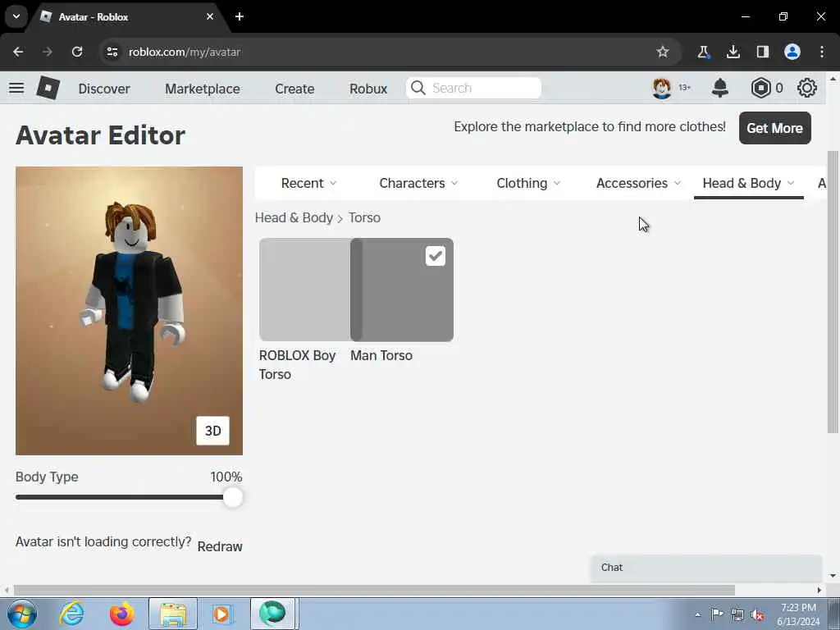
Task: Open the network tray icon
Action: (737, 614)
